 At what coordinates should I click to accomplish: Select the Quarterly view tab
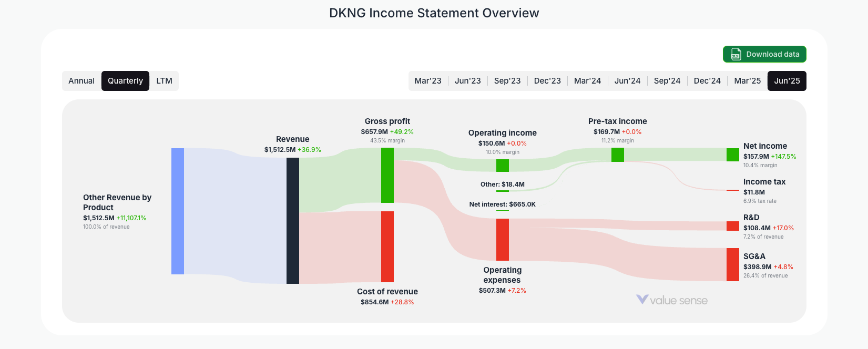point(125,81)
